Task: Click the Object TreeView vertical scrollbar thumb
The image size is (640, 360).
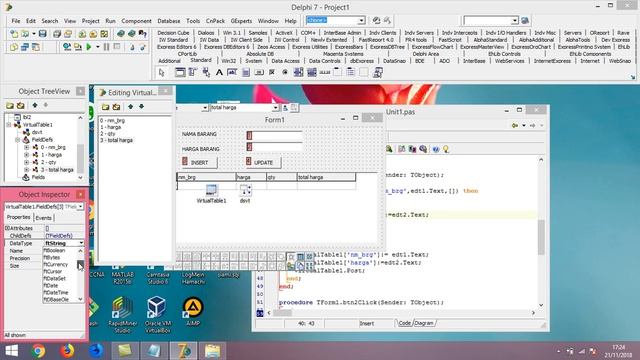Action: click(x=80, y=158)
